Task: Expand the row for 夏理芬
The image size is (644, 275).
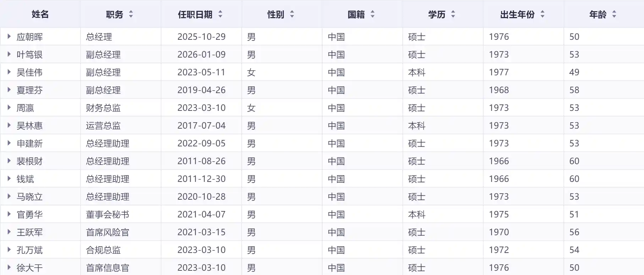Action: [9, 90]
